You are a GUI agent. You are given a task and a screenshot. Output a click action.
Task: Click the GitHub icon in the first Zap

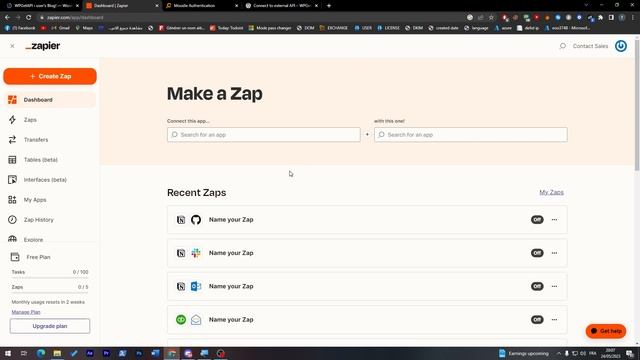tap(196, 220)
